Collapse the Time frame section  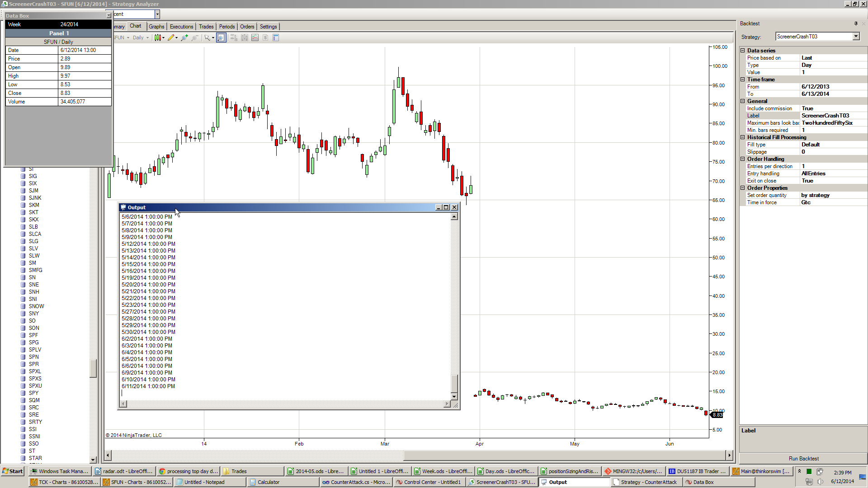(x=743, y=80)
